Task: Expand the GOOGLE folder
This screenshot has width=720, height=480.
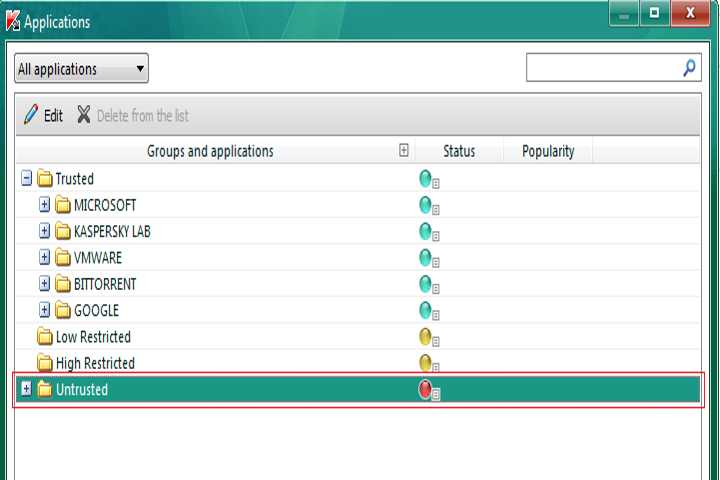Action: pos(44,310)
